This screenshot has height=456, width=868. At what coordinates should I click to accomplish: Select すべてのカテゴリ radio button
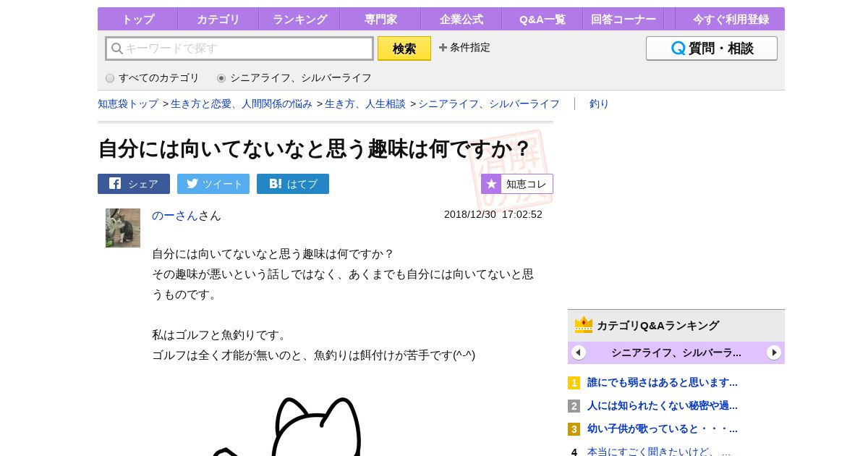point(110,78)
